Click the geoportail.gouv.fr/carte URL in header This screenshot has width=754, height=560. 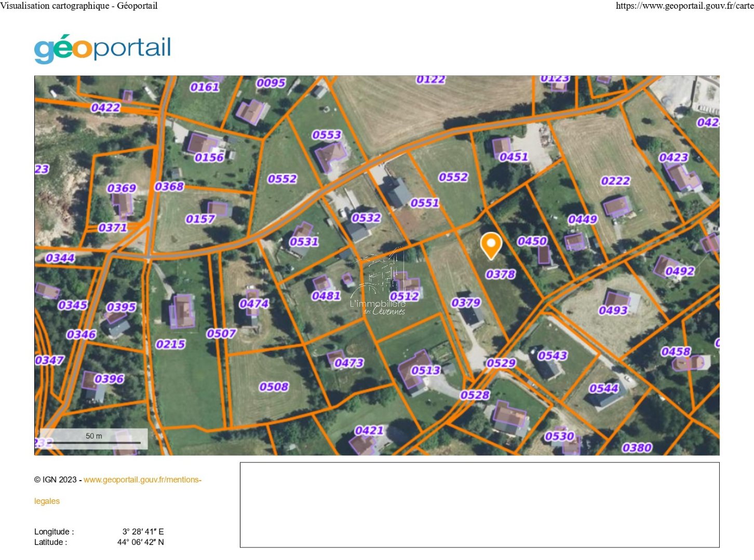[x=684, y=6]
